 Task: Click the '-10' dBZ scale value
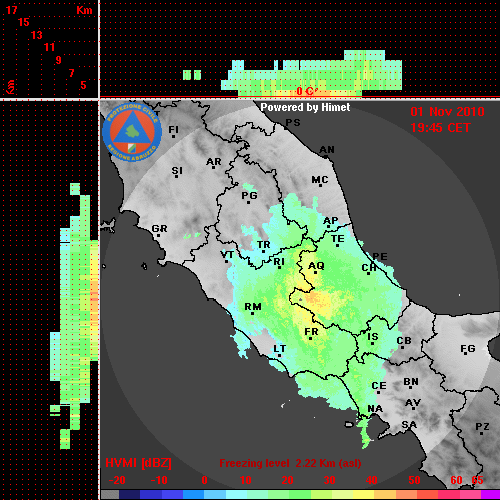click(x=159, y=480)
